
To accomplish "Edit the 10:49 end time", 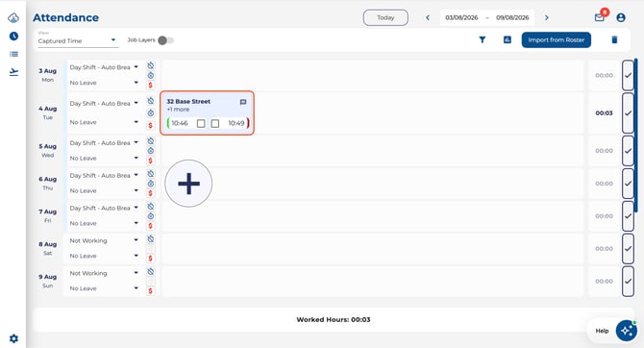I will [x=236, y=123].
